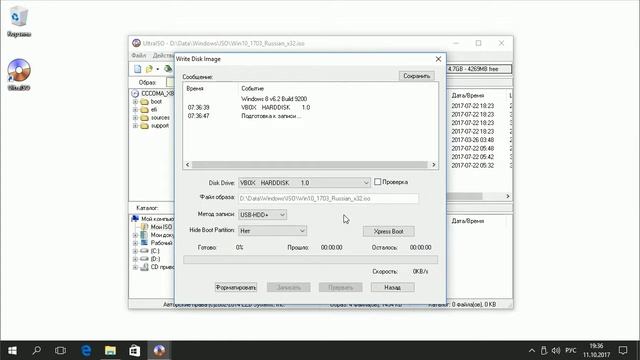Click the Файл образа path field

[328, 198]
